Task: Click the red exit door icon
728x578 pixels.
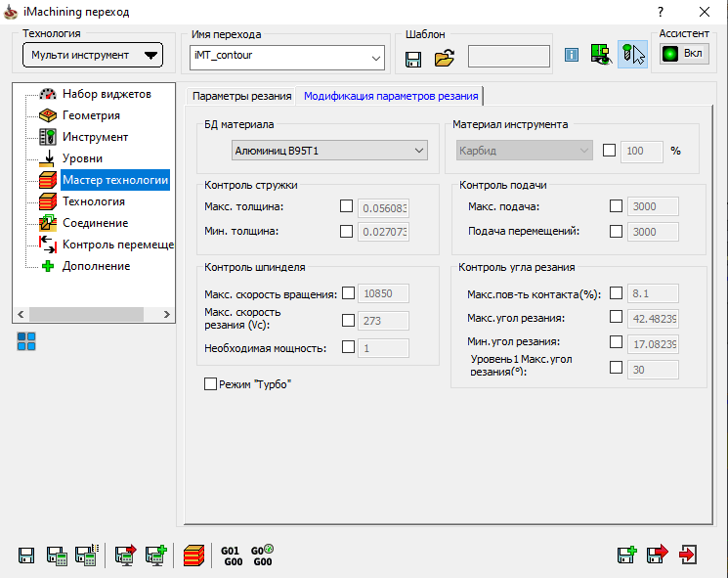Action: 688,555
